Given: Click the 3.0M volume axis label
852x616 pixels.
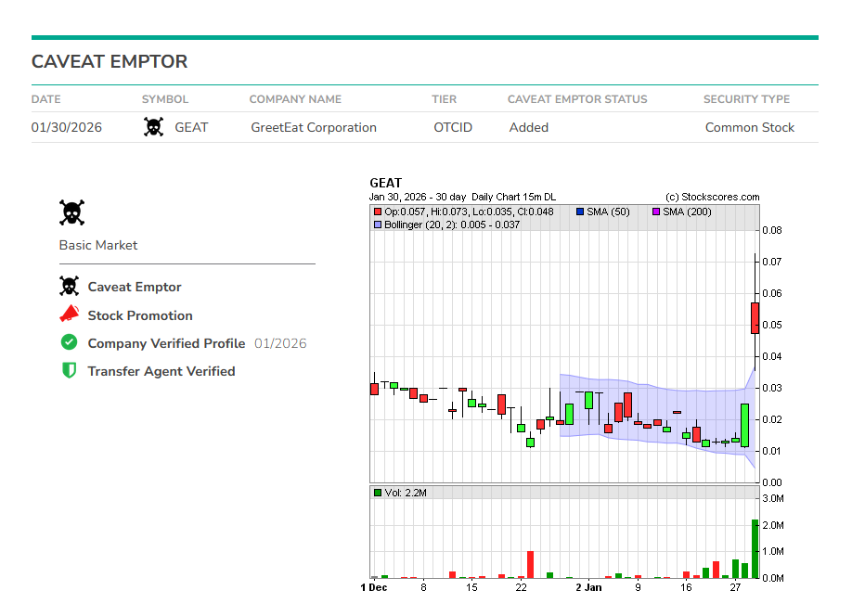Looking at the screenshot, I should [773, 498].
